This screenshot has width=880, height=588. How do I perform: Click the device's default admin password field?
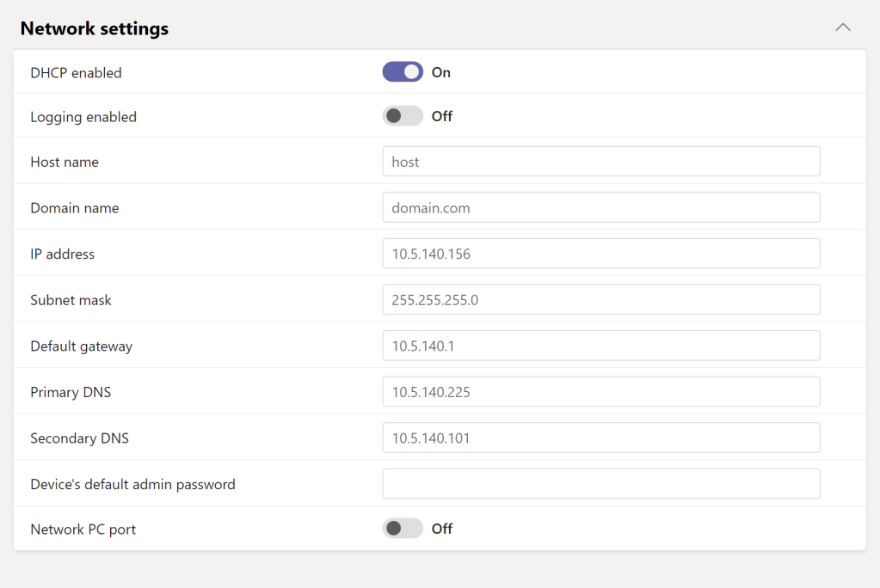(x=600, y=484)
